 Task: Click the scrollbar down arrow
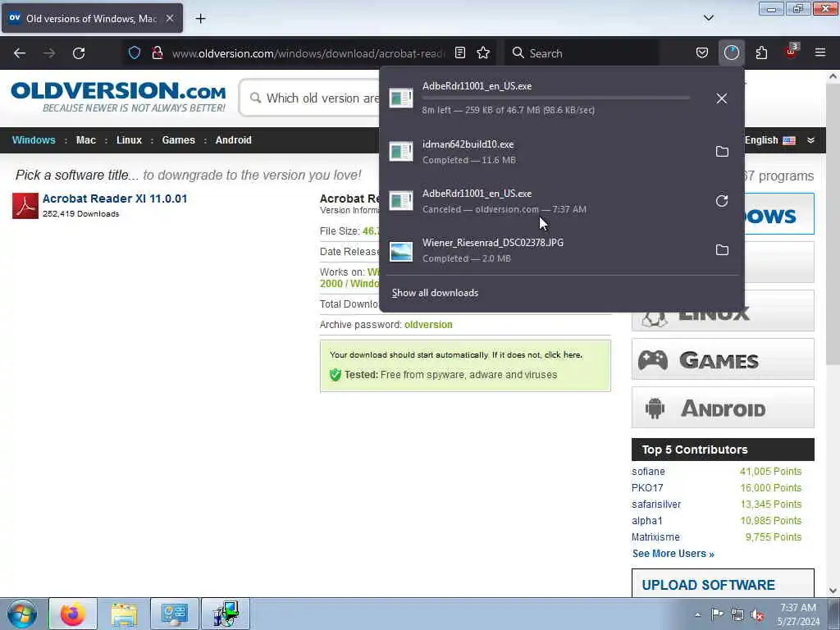point(833,590)
